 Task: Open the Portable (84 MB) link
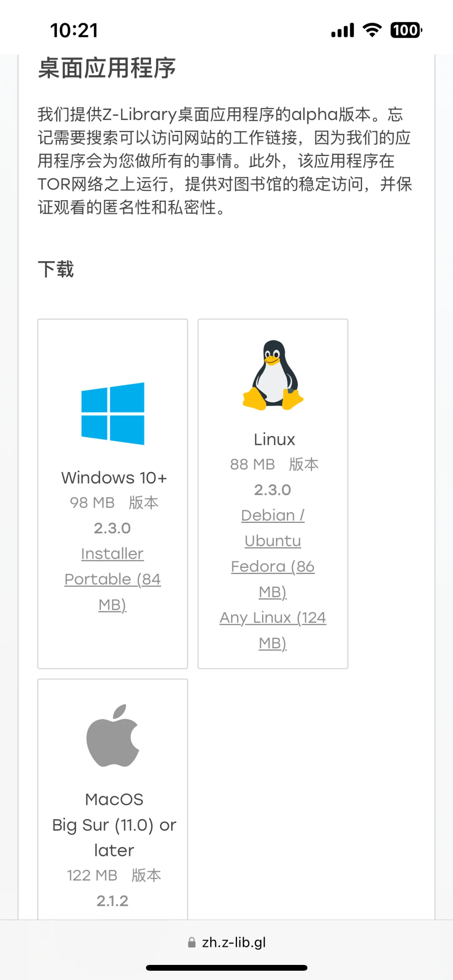[x=112, y=592]
